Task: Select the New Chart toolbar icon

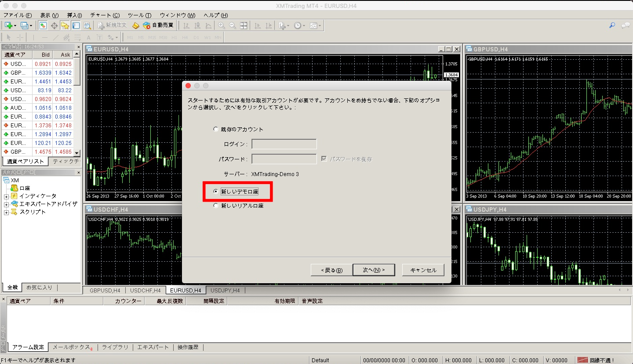Action: coord(8,25)
